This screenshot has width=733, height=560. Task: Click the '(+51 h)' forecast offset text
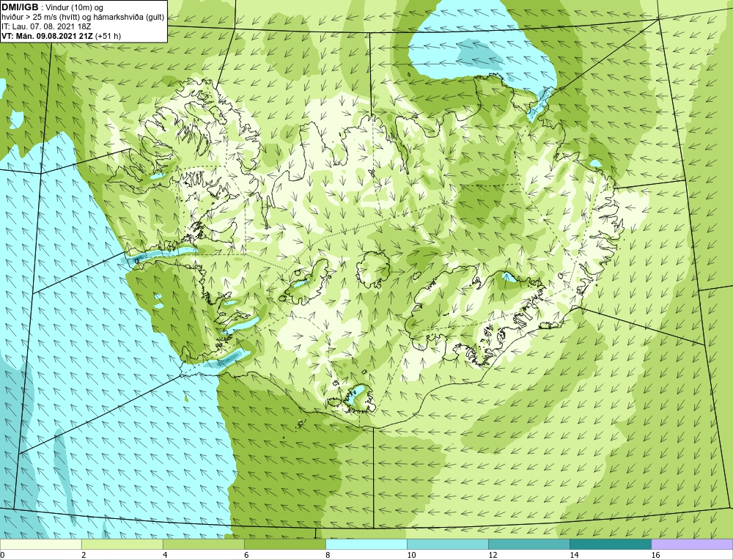(x=108, y=36)
